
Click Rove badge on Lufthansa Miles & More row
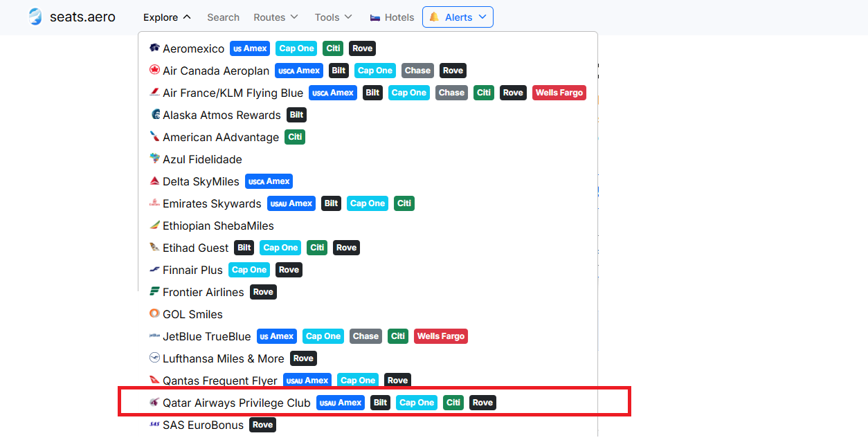(303, 358)
